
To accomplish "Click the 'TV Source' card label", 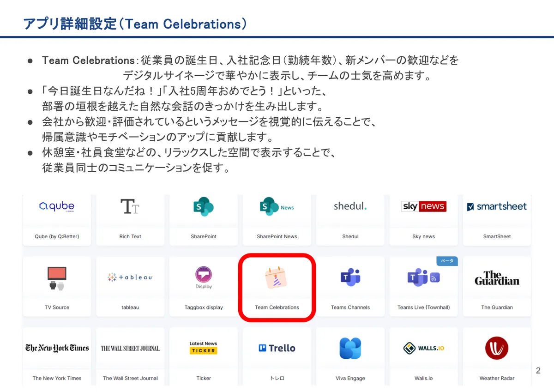I will click(x=57, y=308).
